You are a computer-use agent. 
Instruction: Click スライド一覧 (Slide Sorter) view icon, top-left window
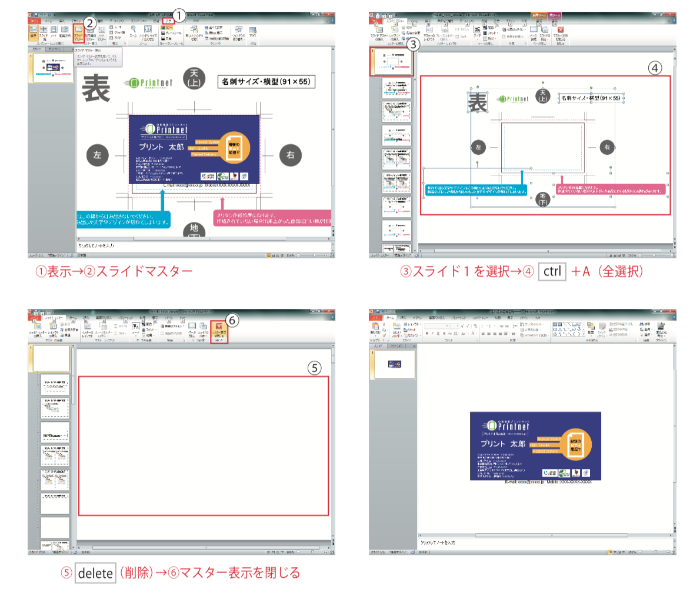[44, 32]
